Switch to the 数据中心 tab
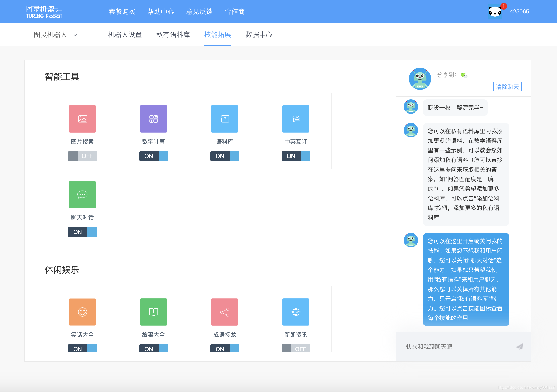557x392 pixels. point(259,35)
